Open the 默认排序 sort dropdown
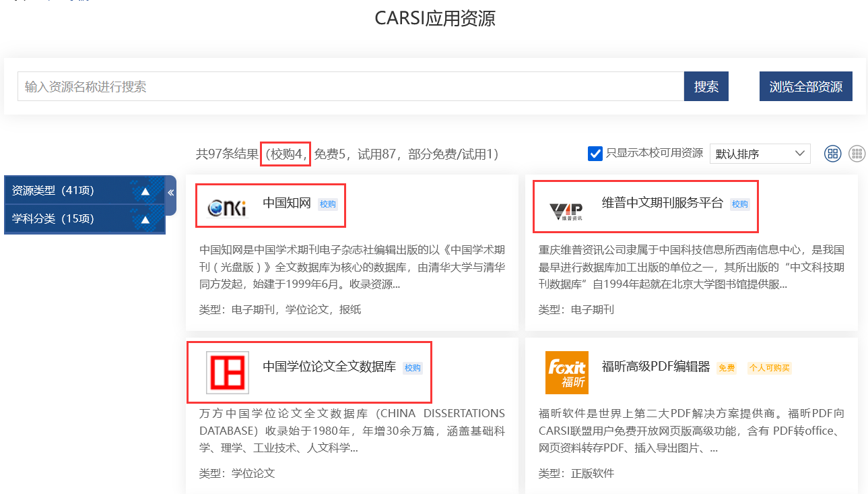The width and height of the screenshot is (868, 494). (x=760, y=154)
